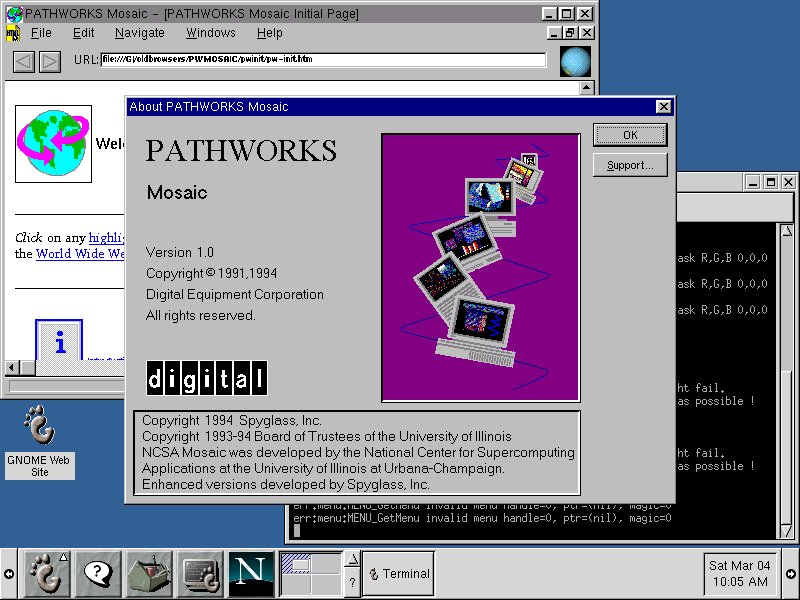Click the Forward arrow button in Mosaic
This screenshot has width=800, height=600.
[x=50, y=62]
